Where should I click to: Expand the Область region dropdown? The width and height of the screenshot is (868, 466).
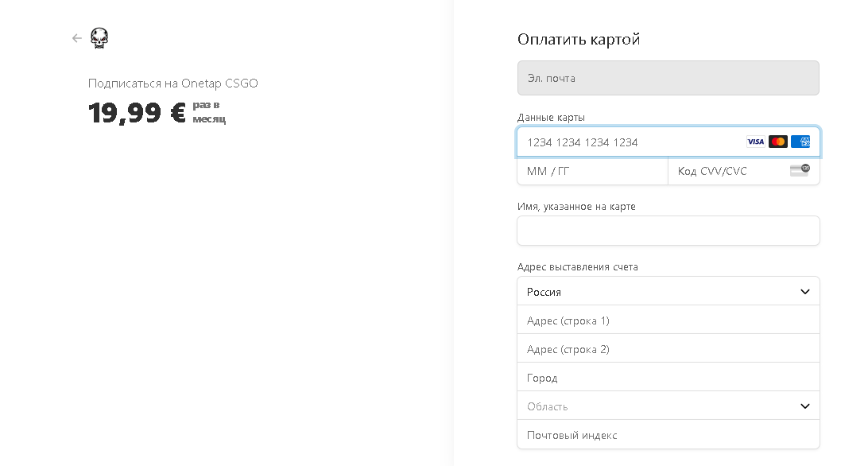[668, 406]
